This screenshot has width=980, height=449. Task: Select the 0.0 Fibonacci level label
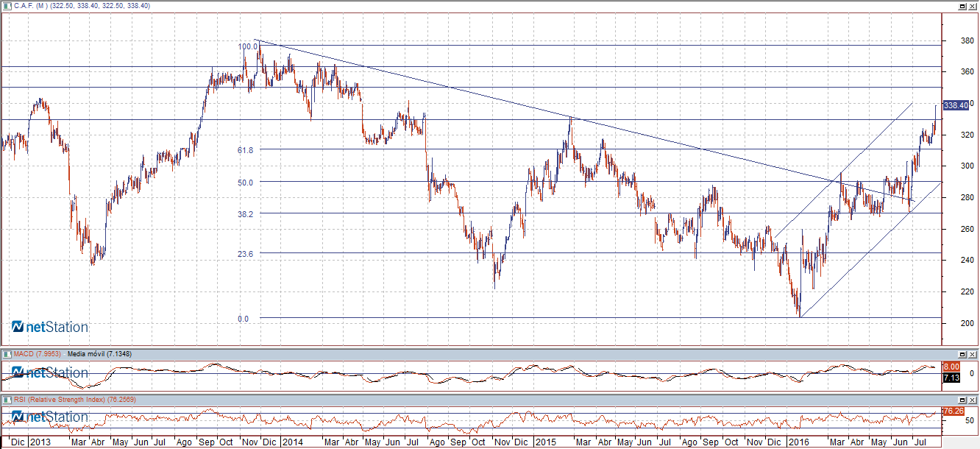[x=244, y=319]
